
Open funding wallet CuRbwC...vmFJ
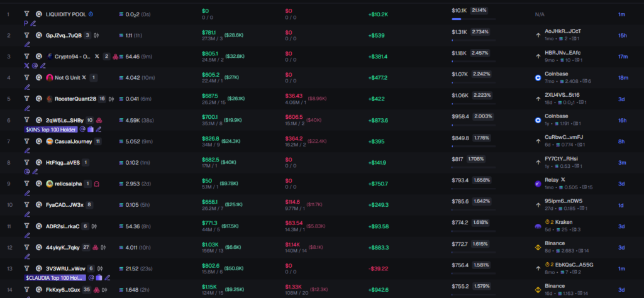coord(563,137)
